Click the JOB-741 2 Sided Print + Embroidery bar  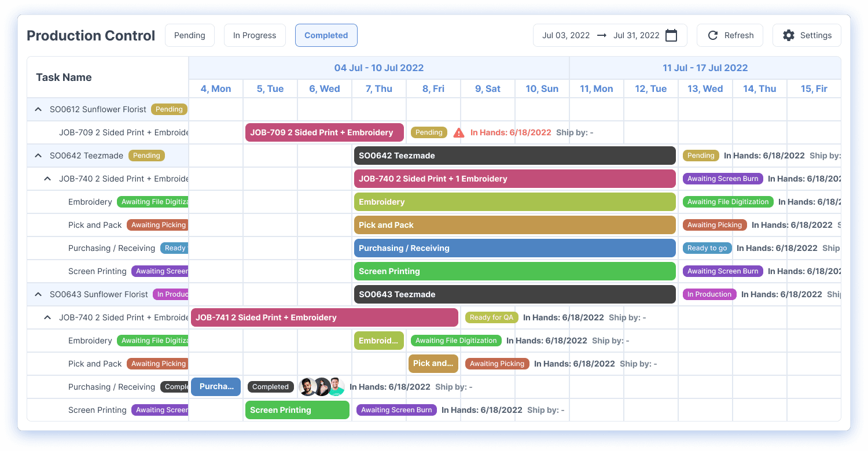324,317
